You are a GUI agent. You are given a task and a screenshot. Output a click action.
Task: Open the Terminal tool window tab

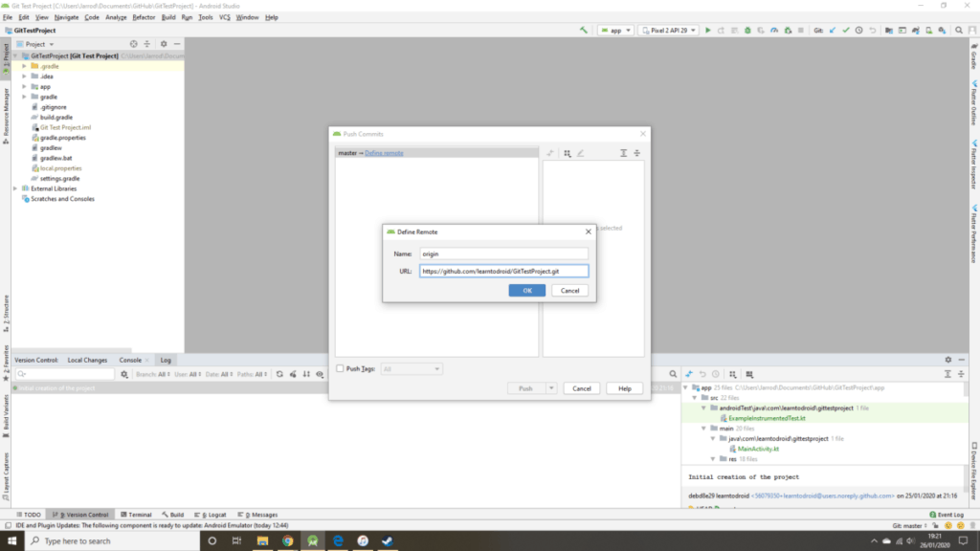(x=136, y=515)
